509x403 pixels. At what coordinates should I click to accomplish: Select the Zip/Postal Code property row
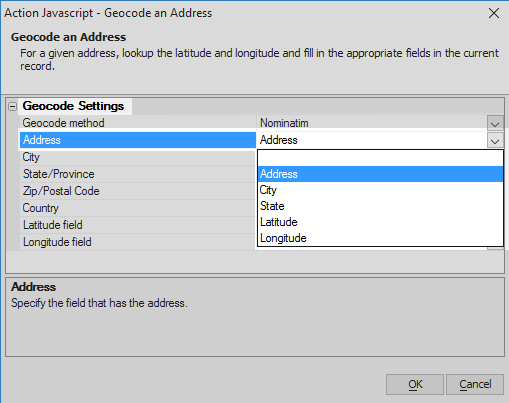pyautogui.click(x=138, y=191)
